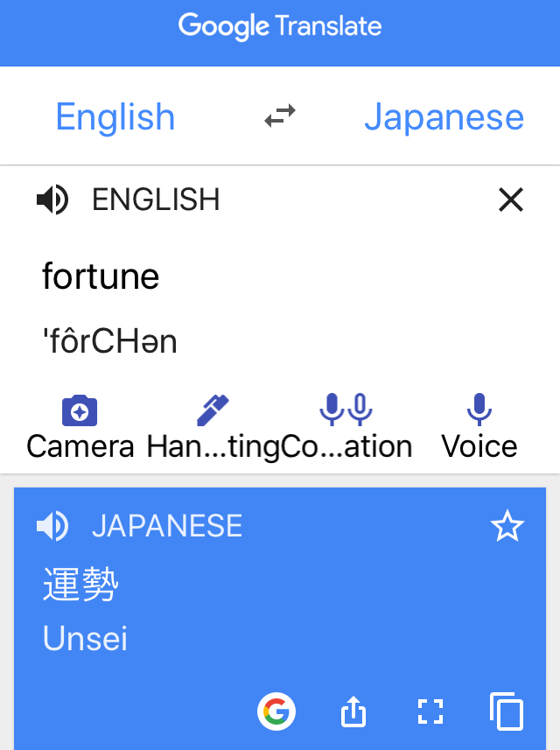Open the English source language selector
Viewport: 560px width, 750px height.
coord(115,117)
